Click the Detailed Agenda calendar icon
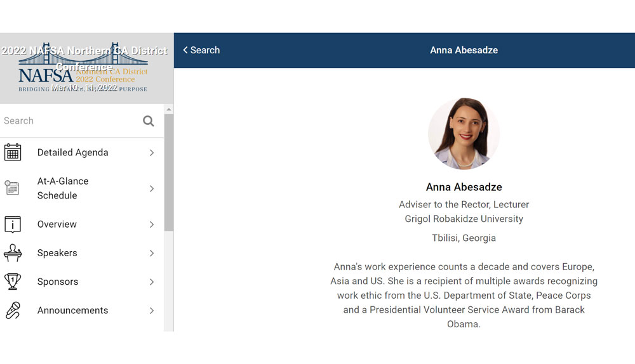635x364 pixels. tap(13, 152)
